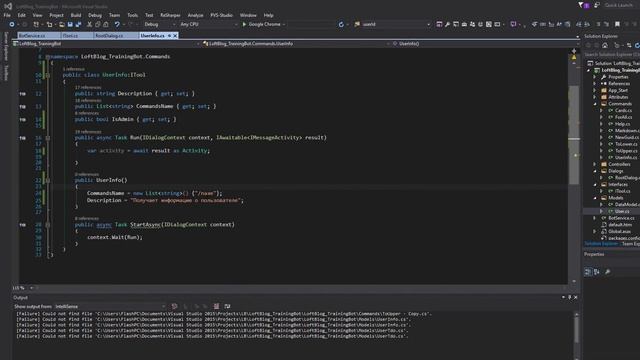
Task: Click the 2 references link above UserInfo()
Action: (x=87, y=174)
